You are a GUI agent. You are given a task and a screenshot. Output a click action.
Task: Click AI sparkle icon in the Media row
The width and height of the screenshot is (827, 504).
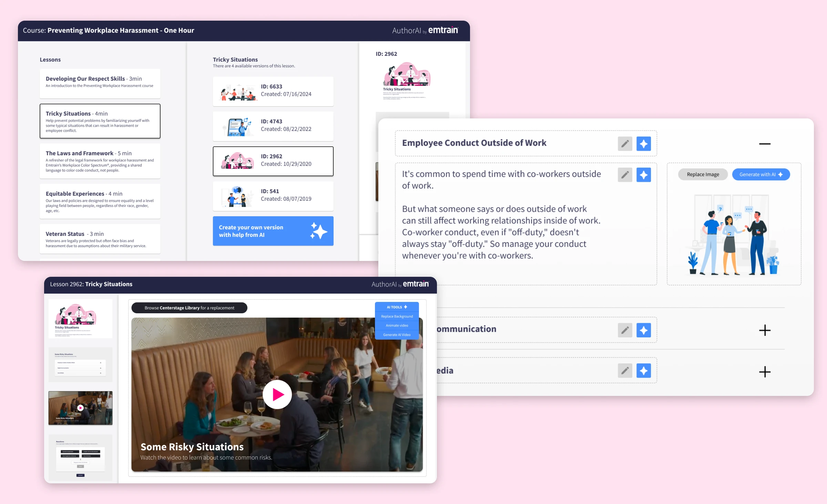pyautogui.click(x=643, y=370)
